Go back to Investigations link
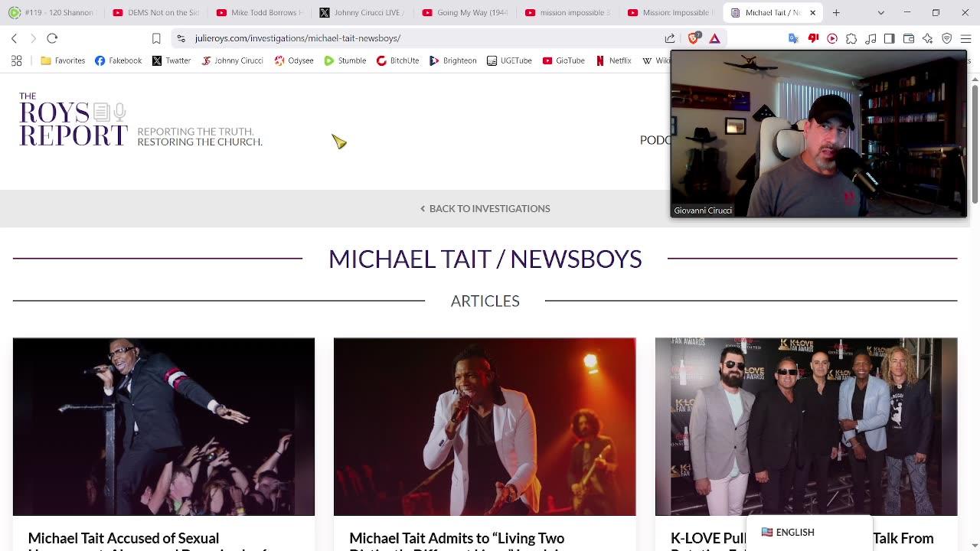The height and width of the screenshot is (551, 980). point(485,208)
